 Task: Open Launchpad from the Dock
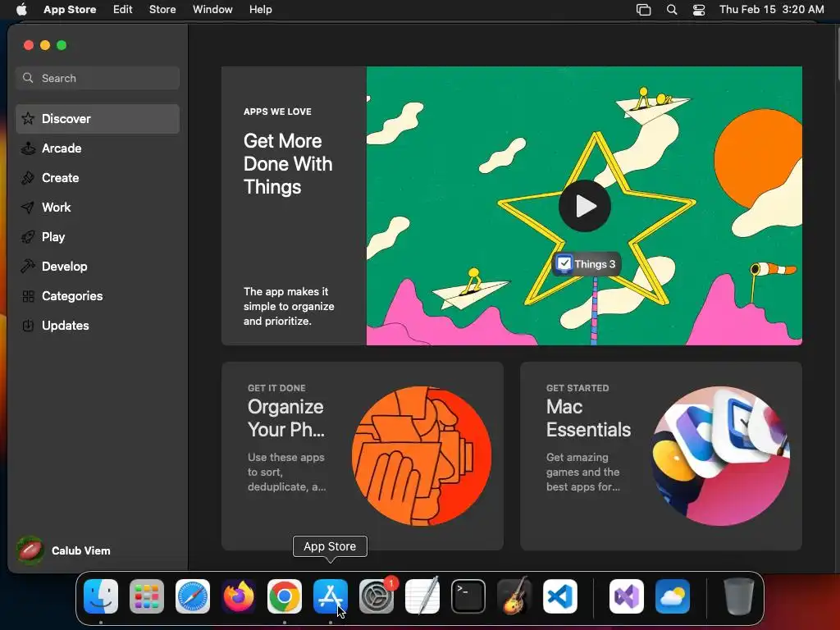coord(147,596)
